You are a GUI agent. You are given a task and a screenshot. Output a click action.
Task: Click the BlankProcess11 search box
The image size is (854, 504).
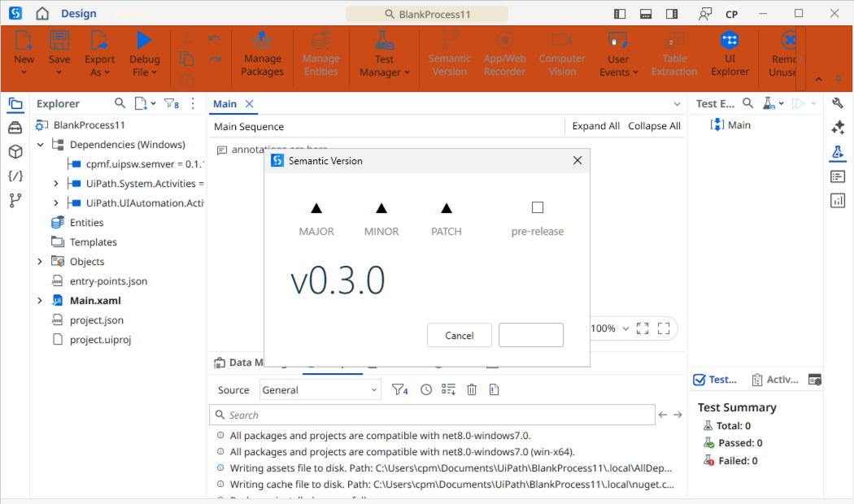tap(427, 14)
